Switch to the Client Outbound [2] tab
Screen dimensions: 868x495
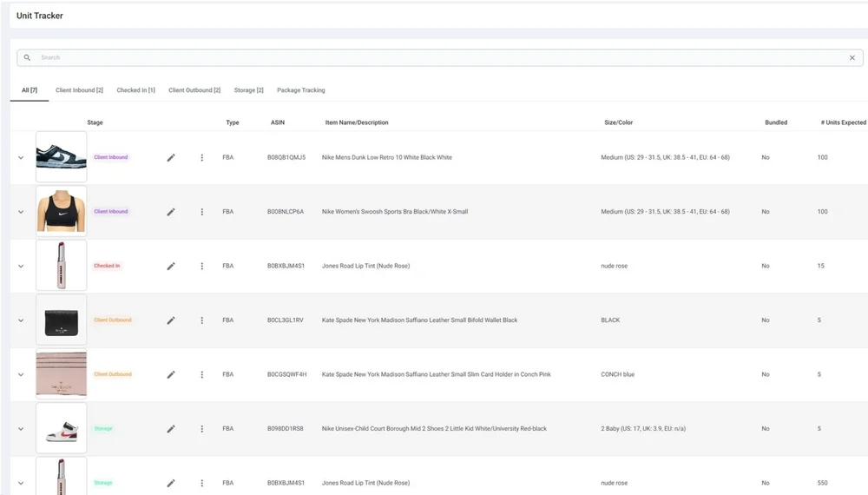click(194, 90)
